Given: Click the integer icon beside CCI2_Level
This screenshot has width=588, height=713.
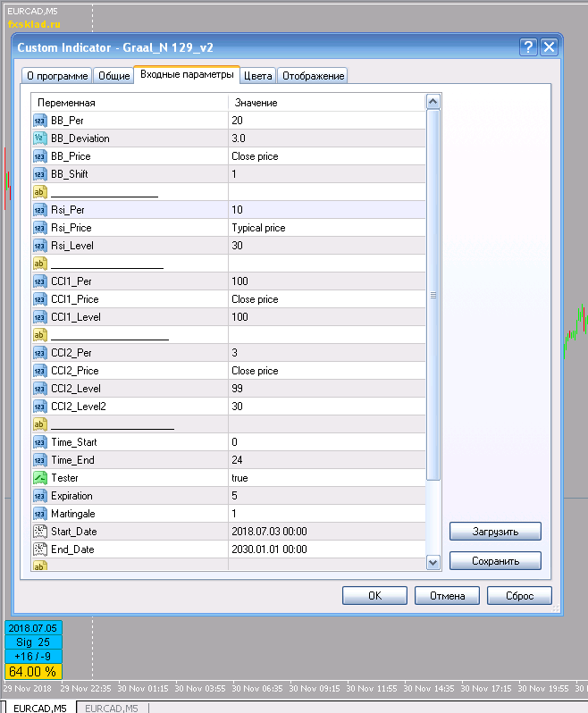Looking at the screenshot, I should pyautogui.click(x=40, y=389).
